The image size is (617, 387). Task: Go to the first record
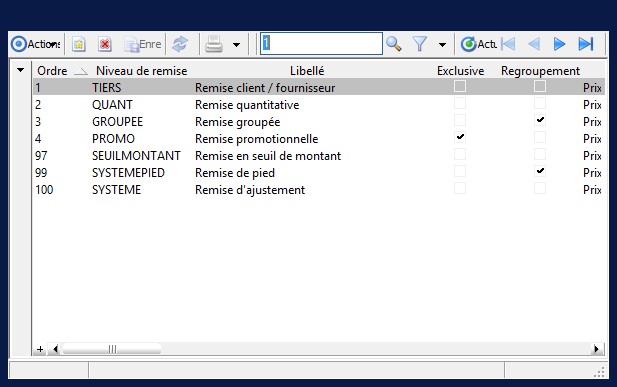coord(508,44)
